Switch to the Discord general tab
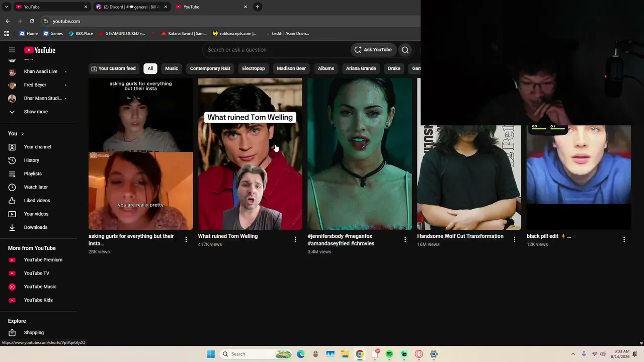 [132, 7]
